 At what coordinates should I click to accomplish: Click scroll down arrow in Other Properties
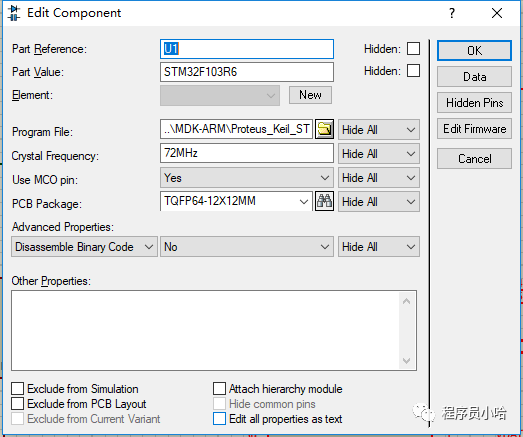pyautogui.click(x=406, y=361)
